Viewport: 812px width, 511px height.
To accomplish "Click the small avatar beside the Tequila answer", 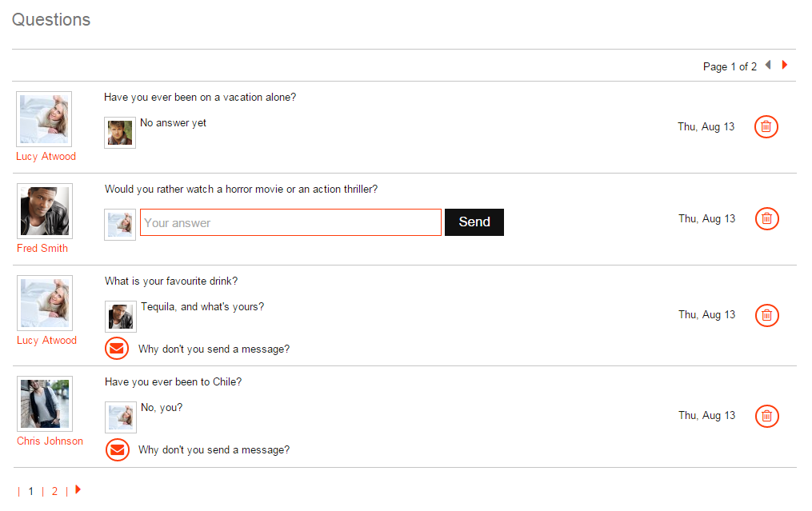I will point(121,317).
